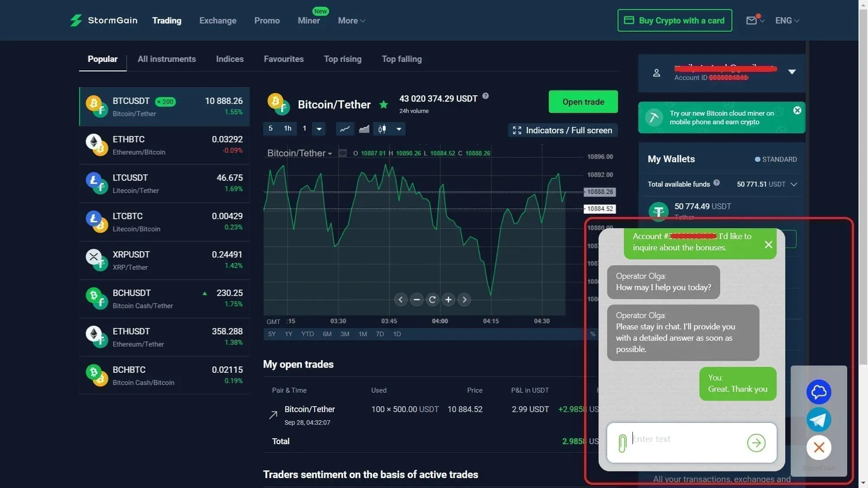868x488 pixels.
Task: Click the attach file paperclip in chat
Action: pyautogui.click(x=623, y=443)
